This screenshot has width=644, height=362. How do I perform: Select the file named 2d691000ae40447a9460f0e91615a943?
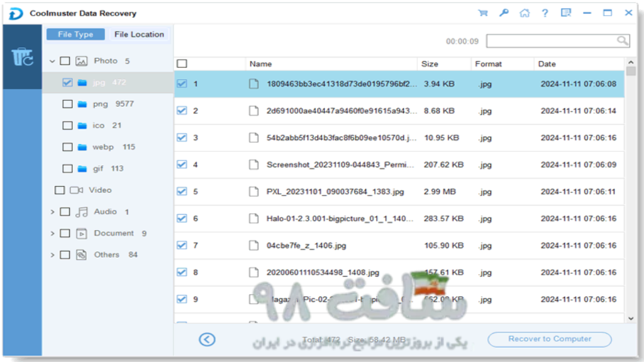point(341,111)
